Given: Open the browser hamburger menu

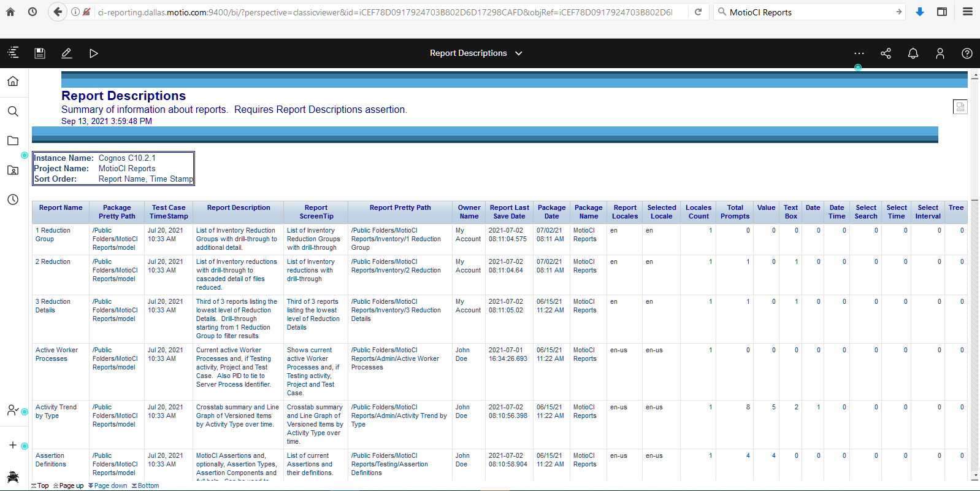Looking at the screenshot, I should click(968, 12).
